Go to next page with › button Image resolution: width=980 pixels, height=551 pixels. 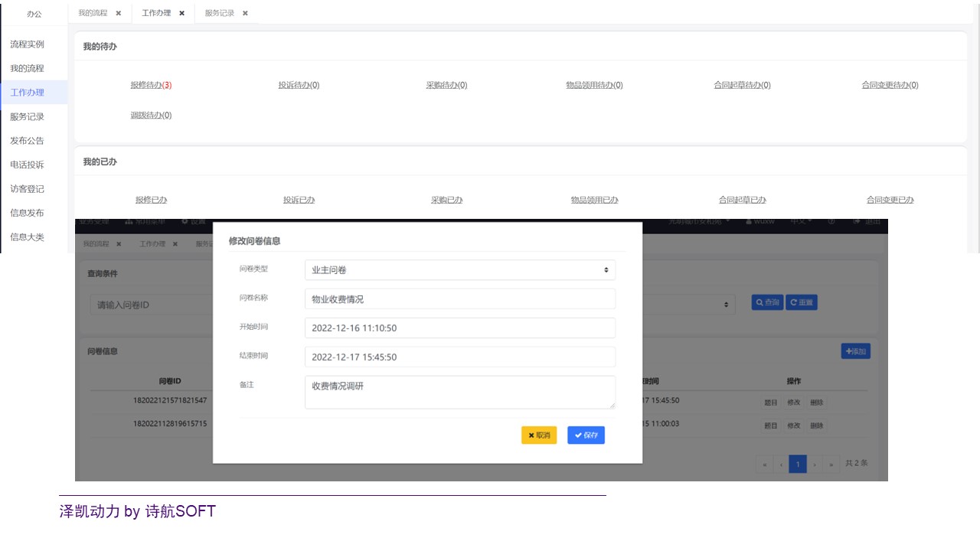815,464
